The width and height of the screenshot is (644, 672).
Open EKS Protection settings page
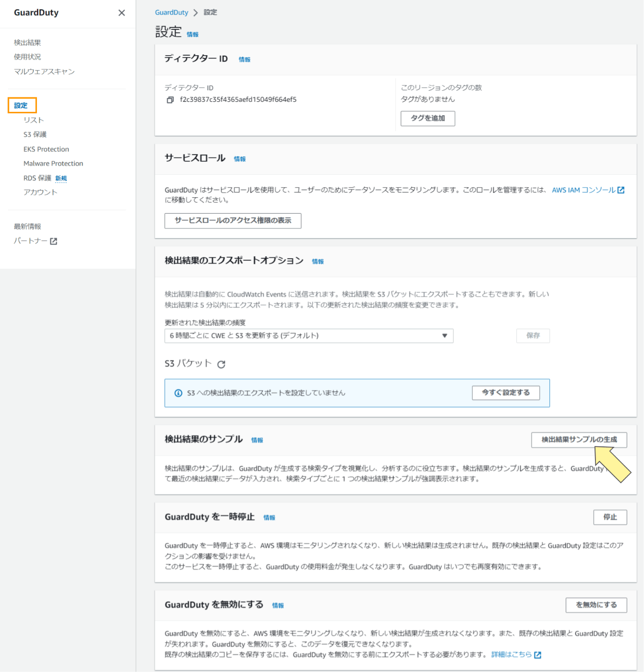tap(46, 149)
